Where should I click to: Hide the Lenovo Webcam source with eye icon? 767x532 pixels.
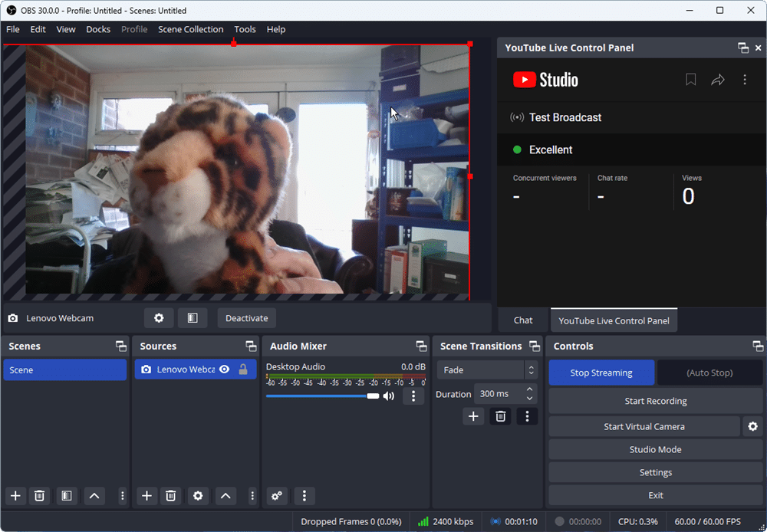coord(224,369)
